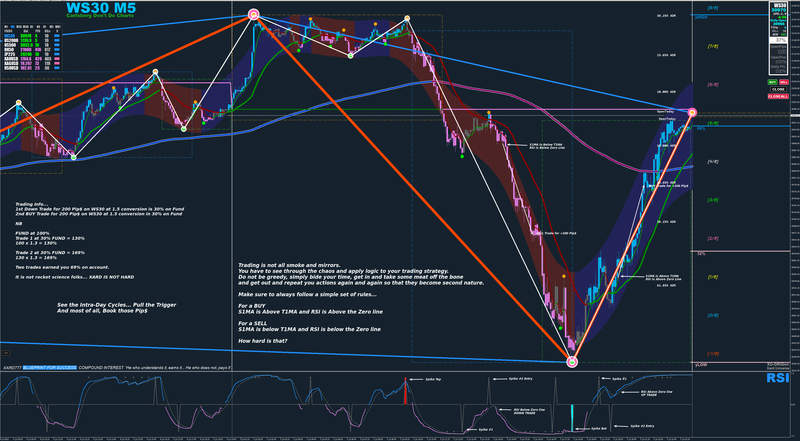Click the 'Trading Info...' annotation heading
Image resolution: width=800 pixels, height=441 pixels.
tap(31, 204)
